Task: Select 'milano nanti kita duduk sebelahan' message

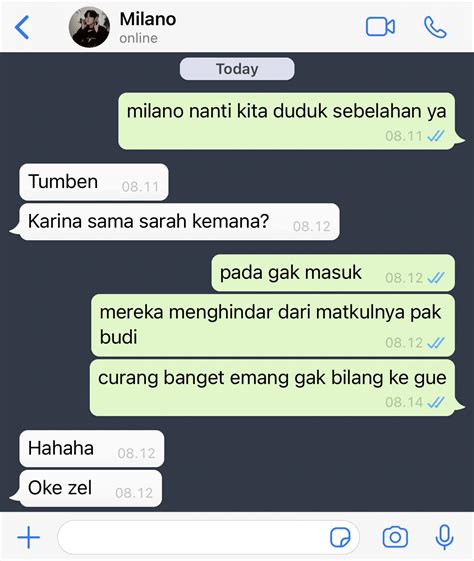Action: point(287,121)
